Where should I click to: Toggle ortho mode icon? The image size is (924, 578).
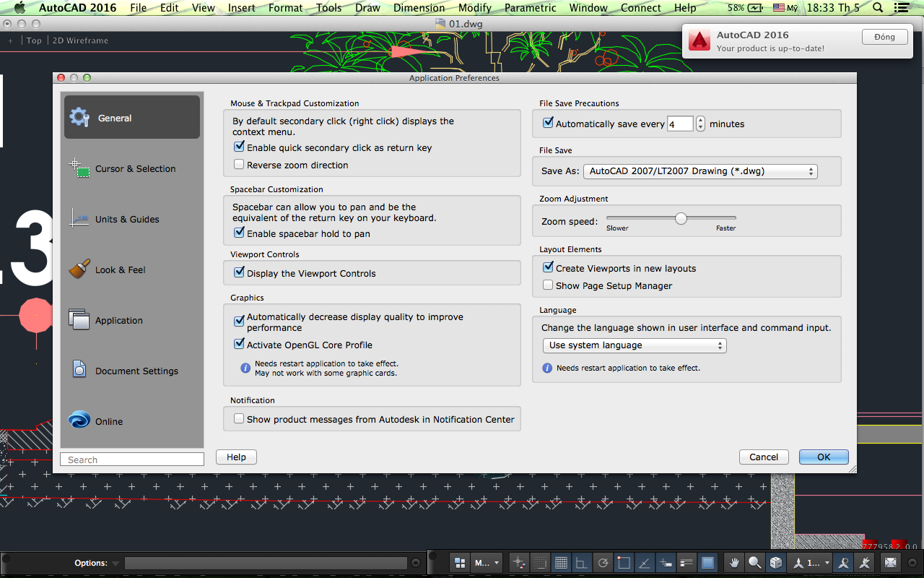coord(582,562)
